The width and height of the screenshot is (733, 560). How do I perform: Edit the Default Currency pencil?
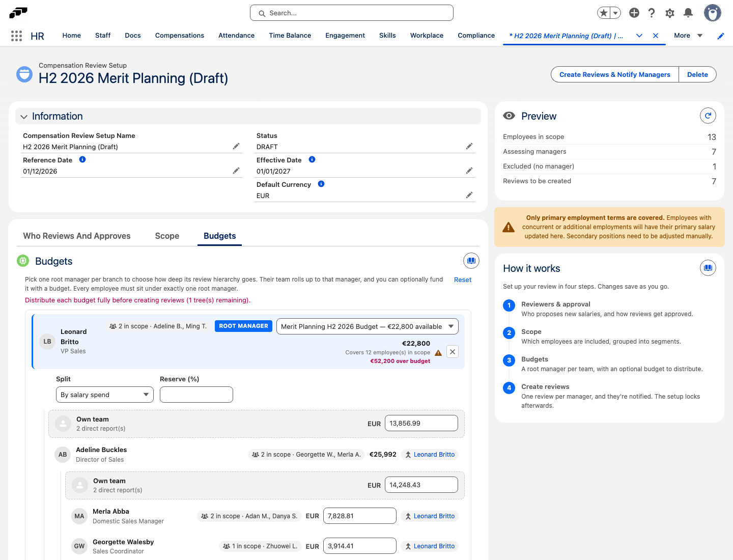point(469,195)
